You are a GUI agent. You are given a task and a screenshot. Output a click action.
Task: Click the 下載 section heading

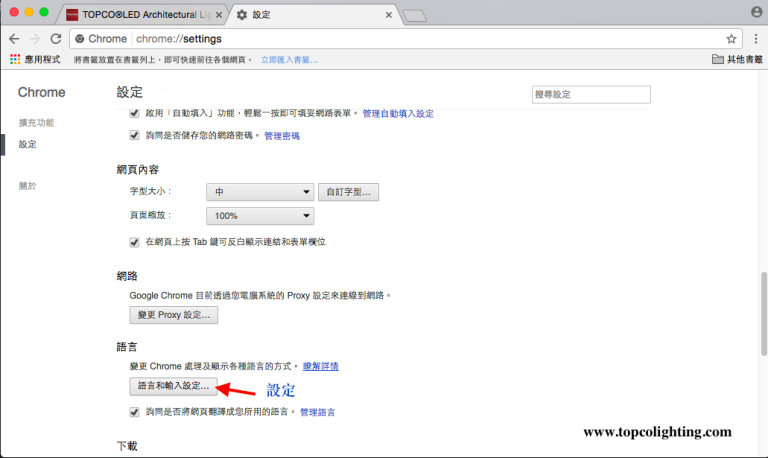tap(127, 446)
